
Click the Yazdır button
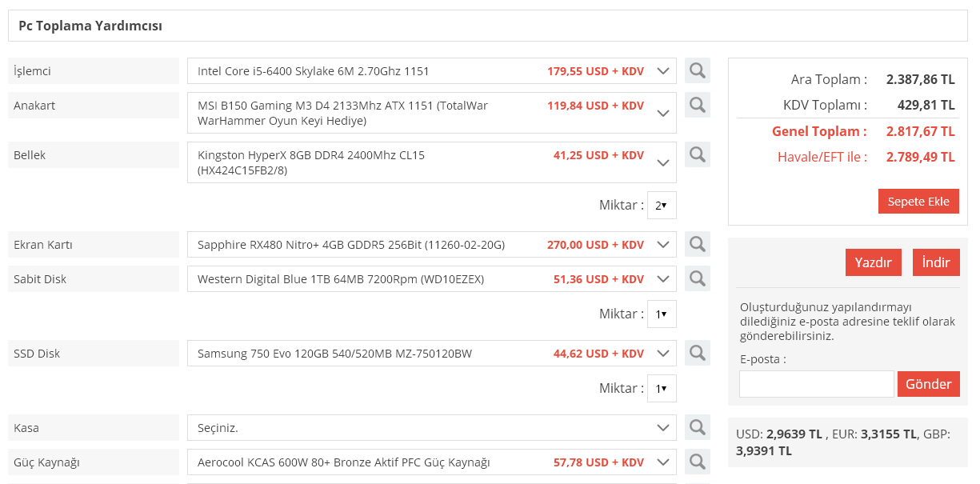coord(874,262)
